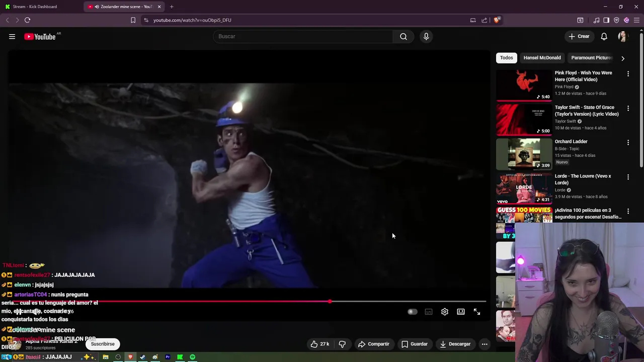Click the Suscribirse button
This screenshot has width=644, height=362.
pos(103,344)
